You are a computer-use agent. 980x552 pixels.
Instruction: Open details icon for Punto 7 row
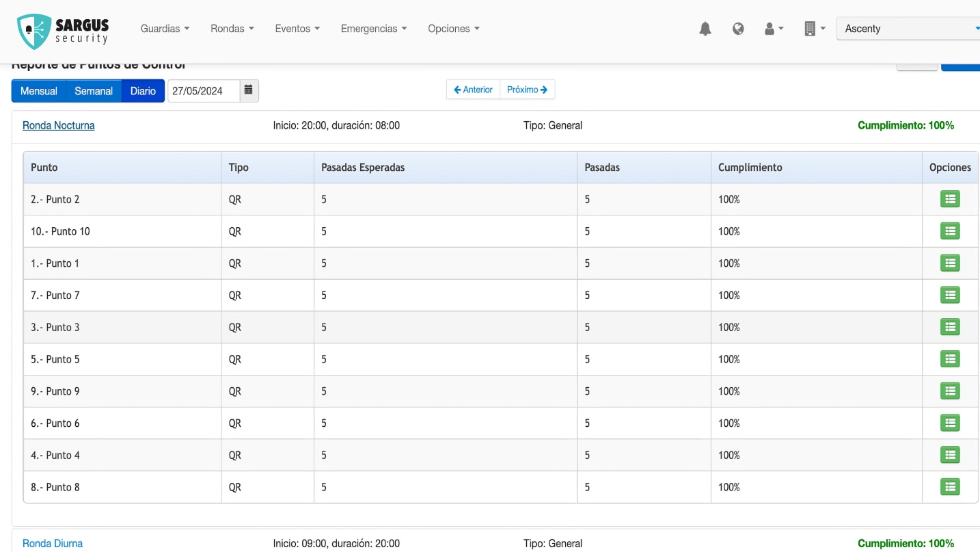click(950, 295)
